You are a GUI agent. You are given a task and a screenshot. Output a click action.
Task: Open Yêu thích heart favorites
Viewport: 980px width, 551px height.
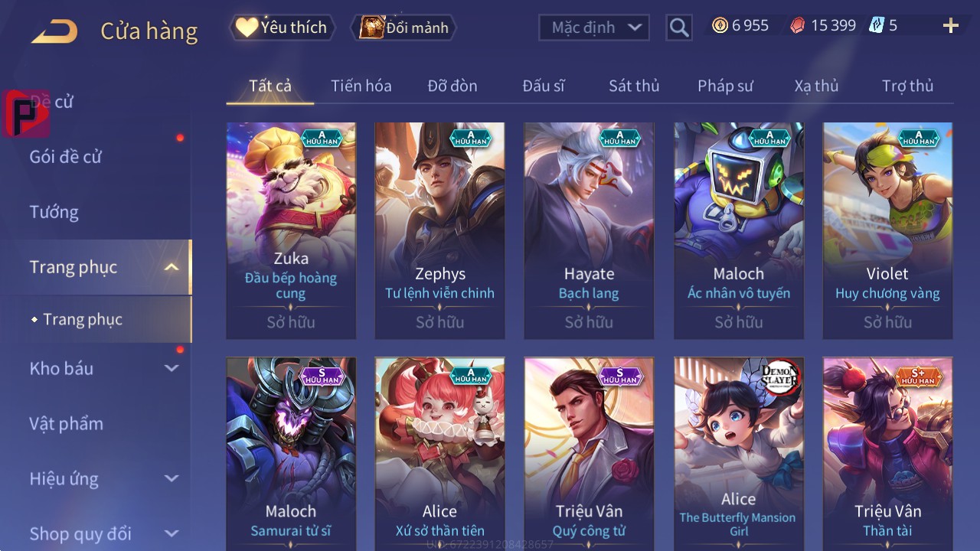tap(282, 28)
